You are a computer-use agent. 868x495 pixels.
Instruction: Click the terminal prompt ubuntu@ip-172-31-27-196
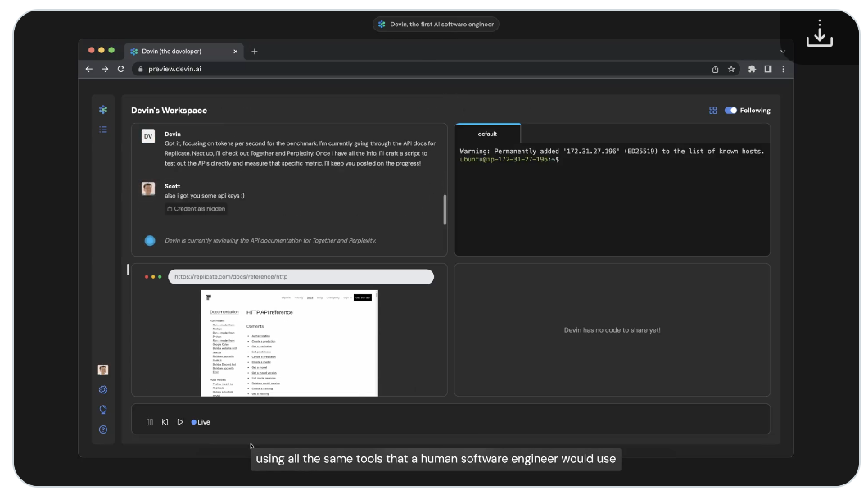pos(509,160)
